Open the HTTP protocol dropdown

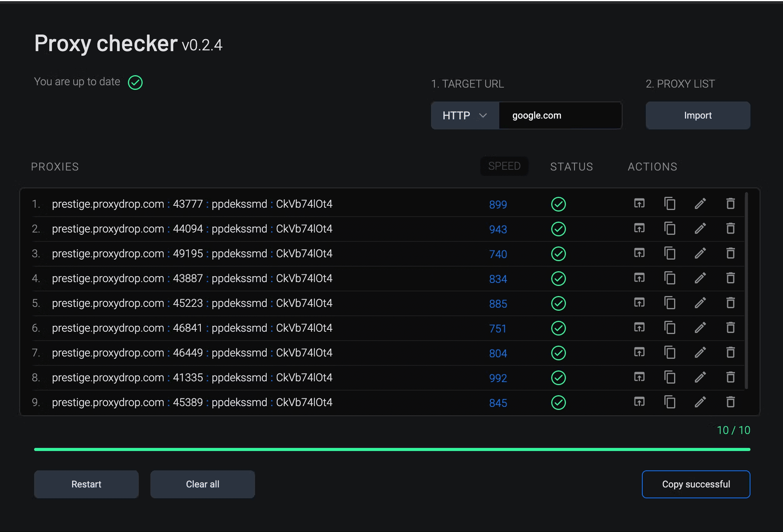click(464, 115)
